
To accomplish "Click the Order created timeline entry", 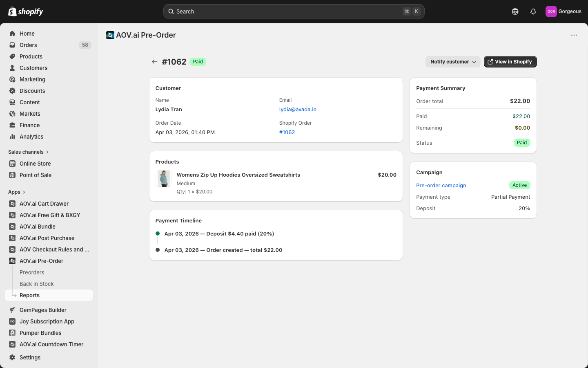I will pos(223,250).
